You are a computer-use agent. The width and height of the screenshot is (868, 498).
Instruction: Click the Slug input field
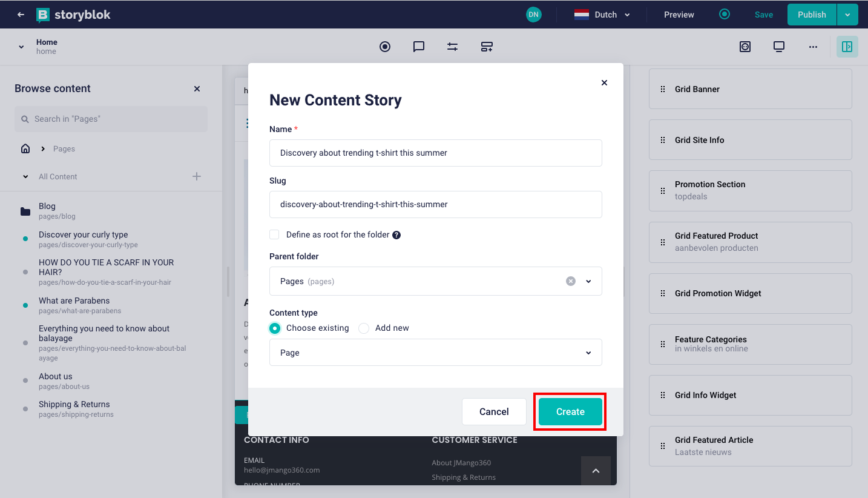pos(435,204)
